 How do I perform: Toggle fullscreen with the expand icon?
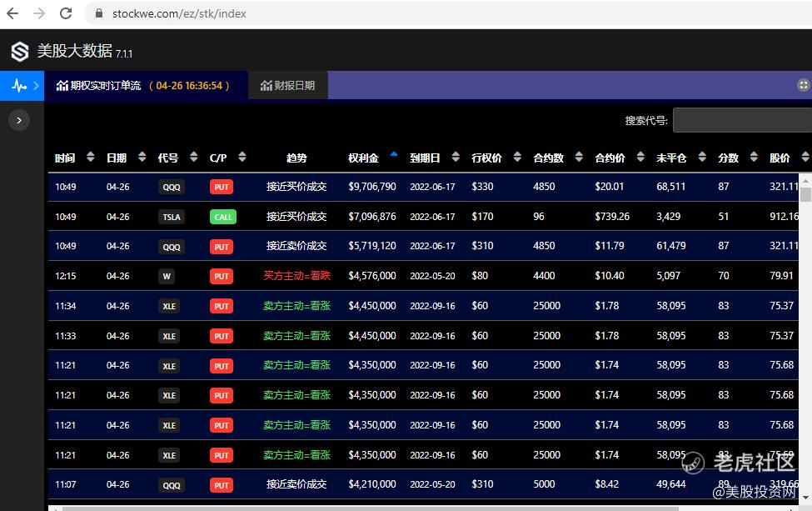point(803,86)
